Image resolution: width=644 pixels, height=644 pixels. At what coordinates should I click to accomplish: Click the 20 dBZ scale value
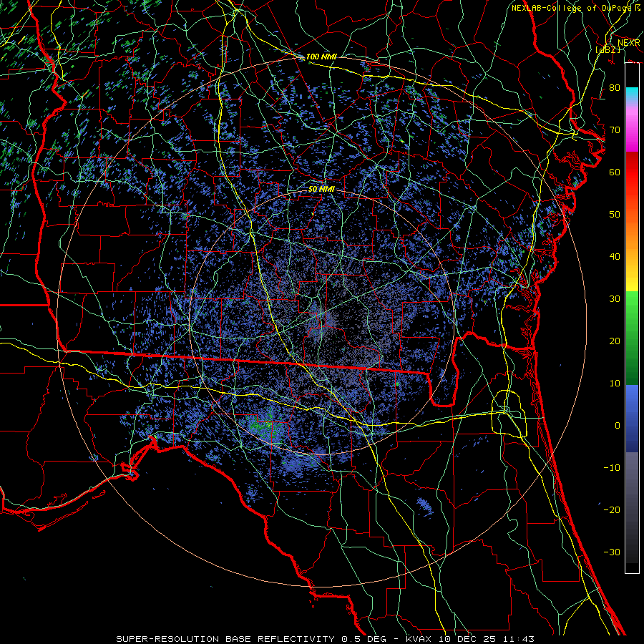[x=615, y=341]
